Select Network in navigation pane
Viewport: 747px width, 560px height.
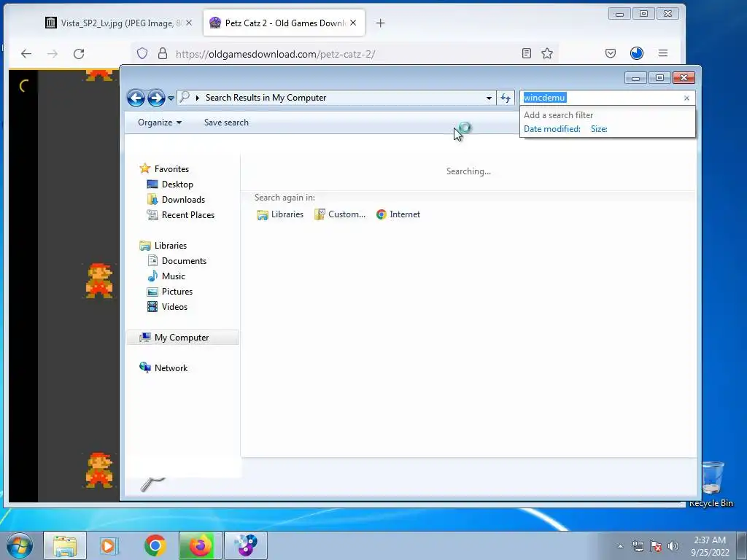171,368
